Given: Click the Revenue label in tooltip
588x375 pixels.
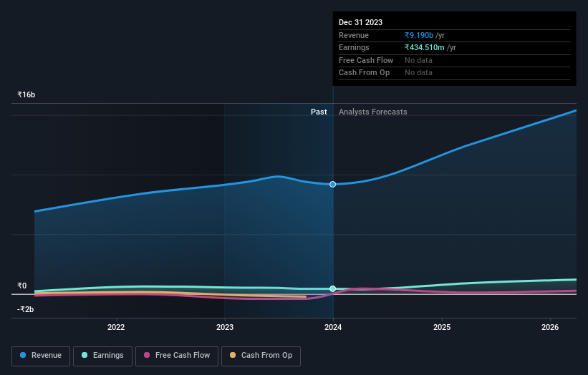Looking at the screenshot, I should 354,35.
